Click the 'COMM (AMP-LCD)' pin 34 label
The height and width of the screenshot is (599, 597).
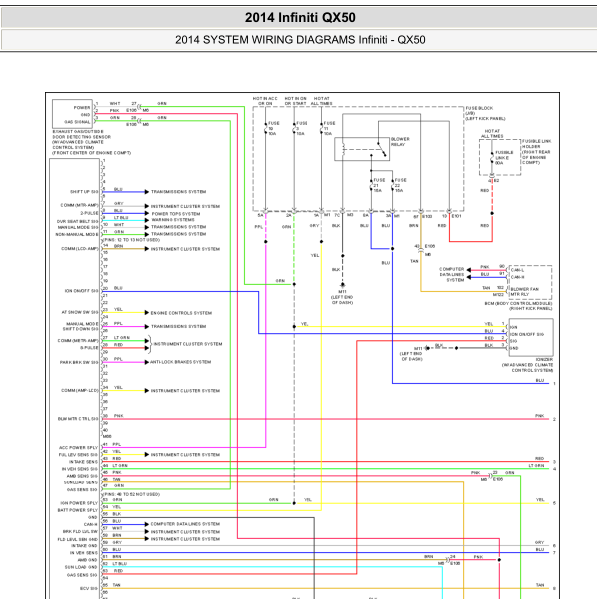coord(80,390)
